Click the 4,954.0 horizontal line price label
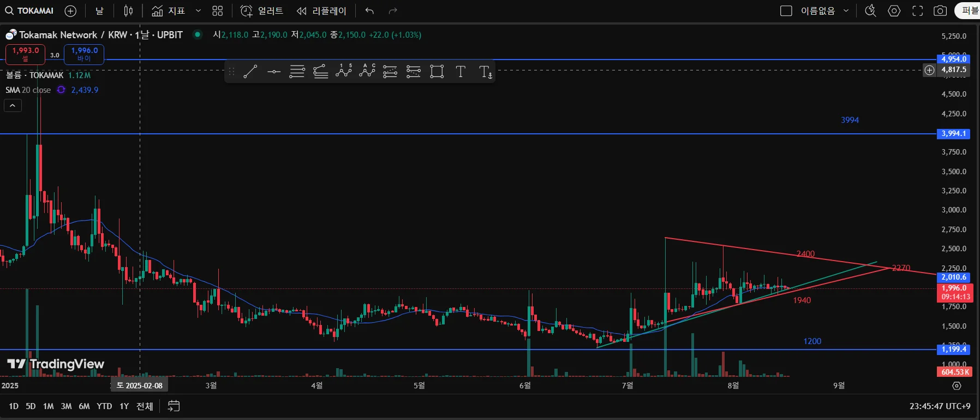This screenshot has height=420, width=980. pyautogui.click(x=954, y=59)
